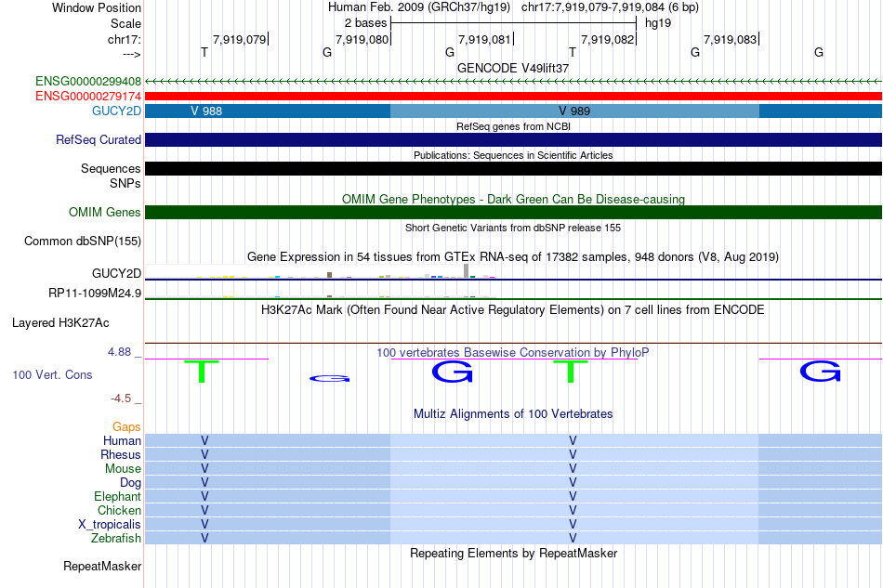Viewport: 883px width, 588px height.
Task: Click the 7,919,083 ruler position
Action: (731, 39)
